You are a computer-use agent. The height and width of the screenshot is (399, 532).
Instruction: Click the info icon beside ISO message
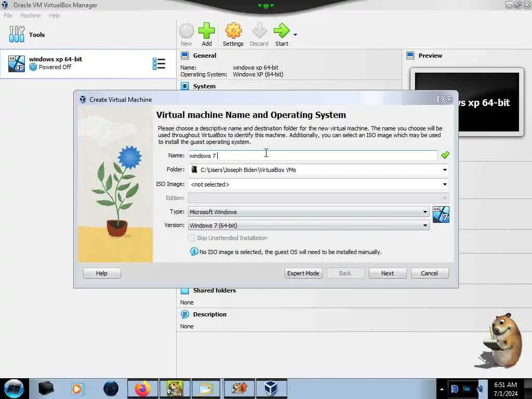pyautogui.click(x=194, y=251)
